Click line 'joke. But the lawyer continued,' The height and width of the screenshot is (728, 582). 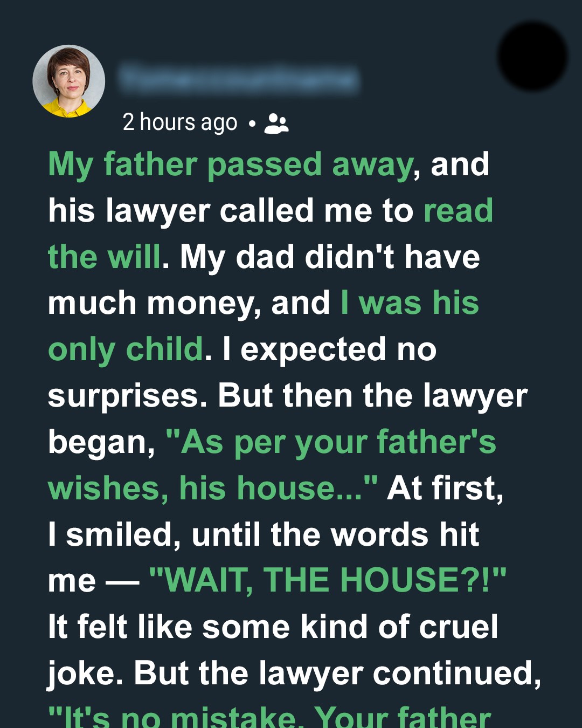pyautogui.click(x=294, y=674)
